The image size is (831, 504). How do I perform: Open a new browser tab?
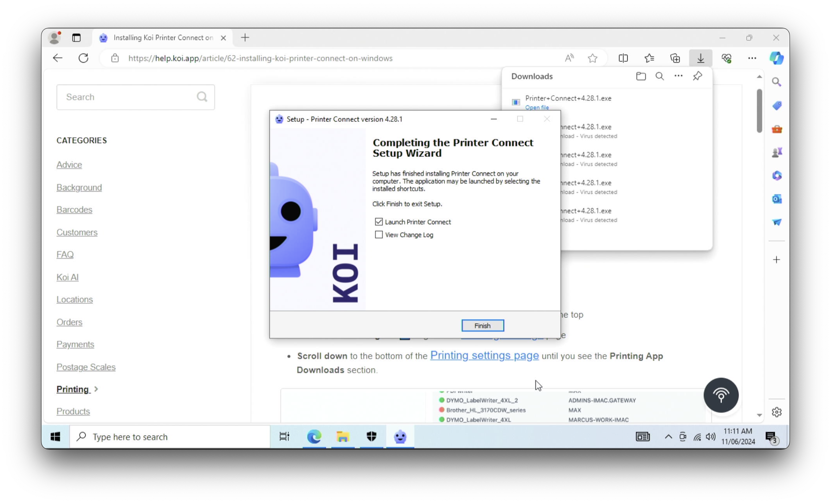245,38
